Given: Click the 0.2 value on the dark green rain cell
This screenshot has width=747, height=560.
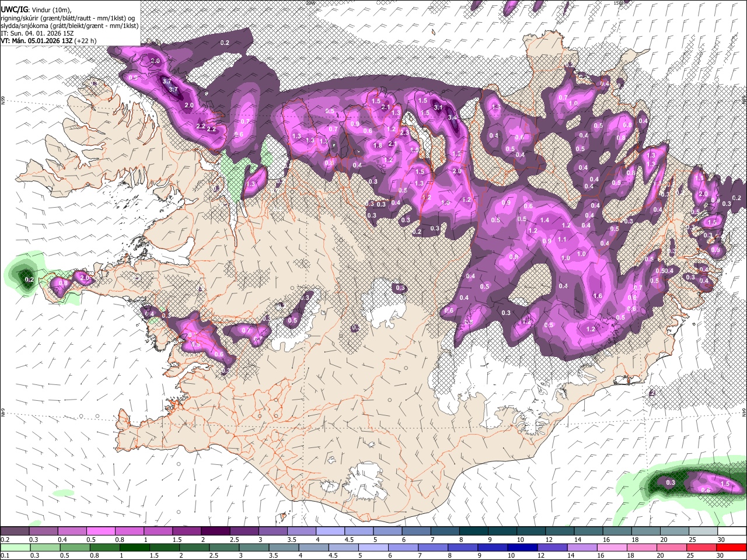Looking at the screenshot, I should tap(30, 280).
